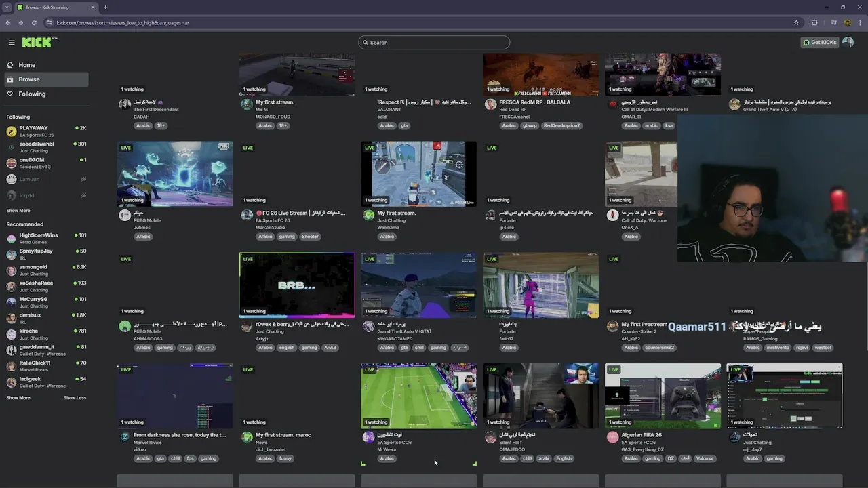Screen dimensions: 868x488
Task: Click KINGABO7AMED channel name
Action: [395, 338]
